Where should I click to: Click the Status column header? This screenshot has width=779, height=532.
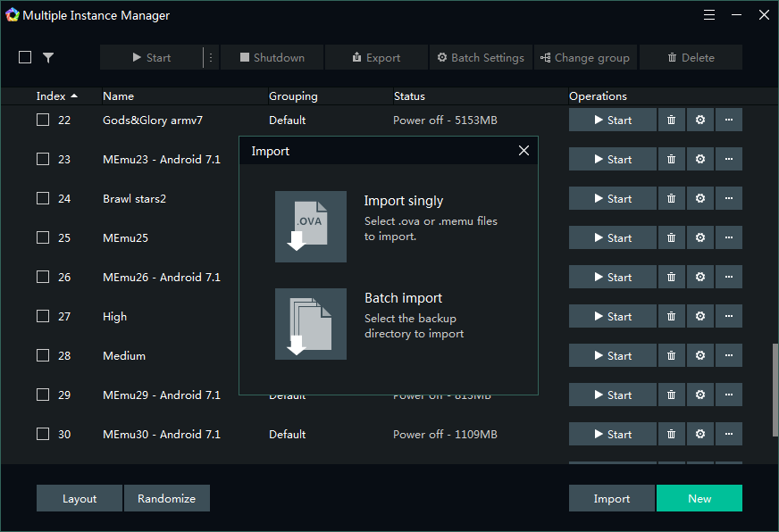coord(409,96)
